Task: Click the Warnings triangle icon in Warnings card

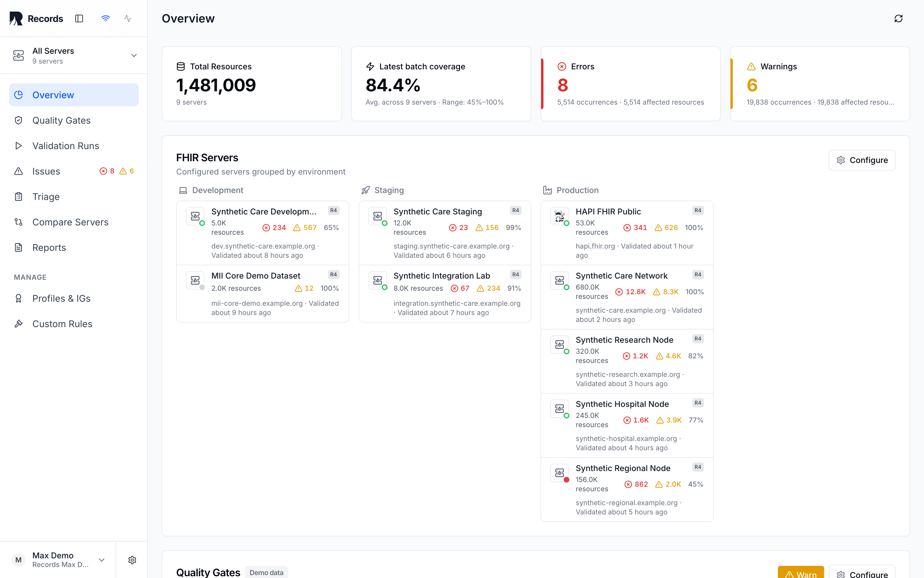Action: [x=751, y=66]
